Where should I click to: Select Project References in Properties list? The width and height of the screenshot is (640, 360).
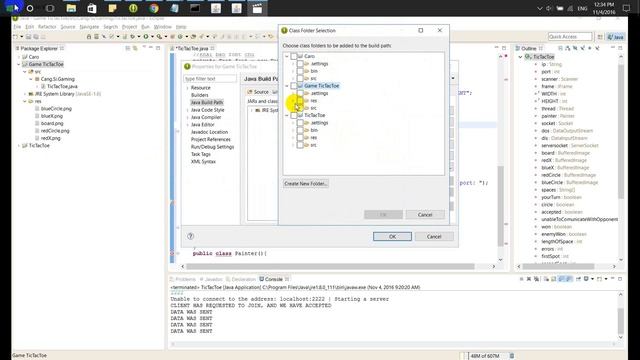211,139
